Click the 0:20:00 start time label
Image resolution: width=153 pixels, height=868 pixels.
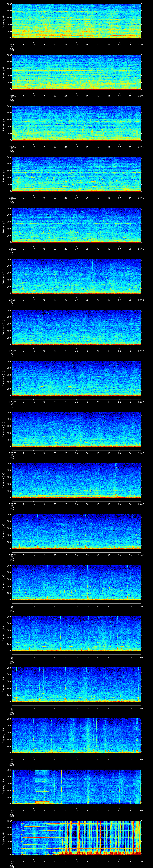(x=12, y=44)
